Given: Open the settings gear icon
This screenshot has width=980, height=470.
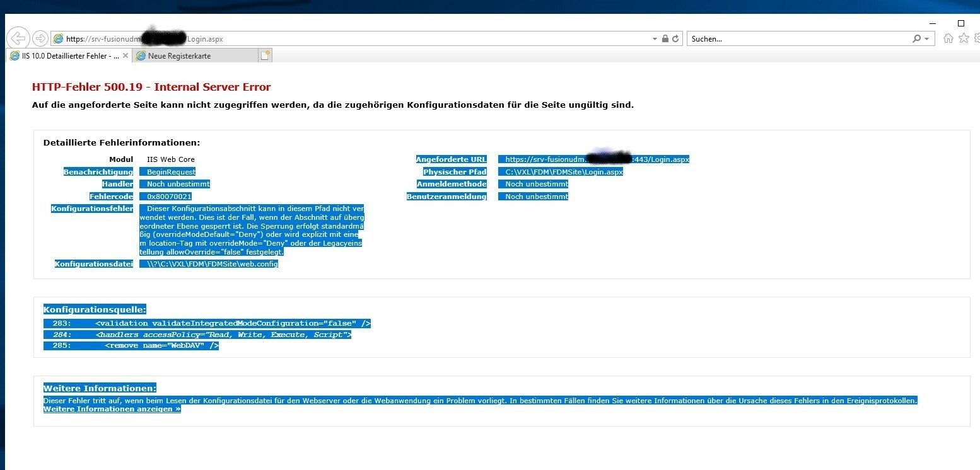Looking at the screenshot, I should 977,39.
